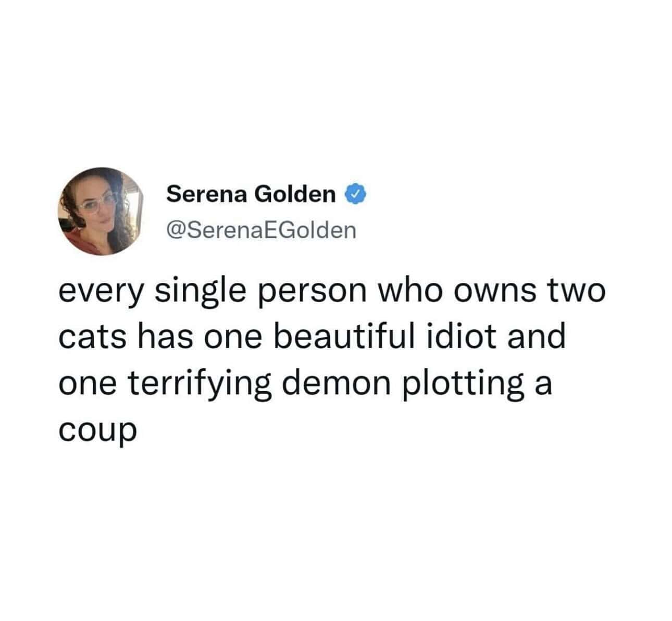Click the display name Serena Golden
672x621 pixels.
251,195
